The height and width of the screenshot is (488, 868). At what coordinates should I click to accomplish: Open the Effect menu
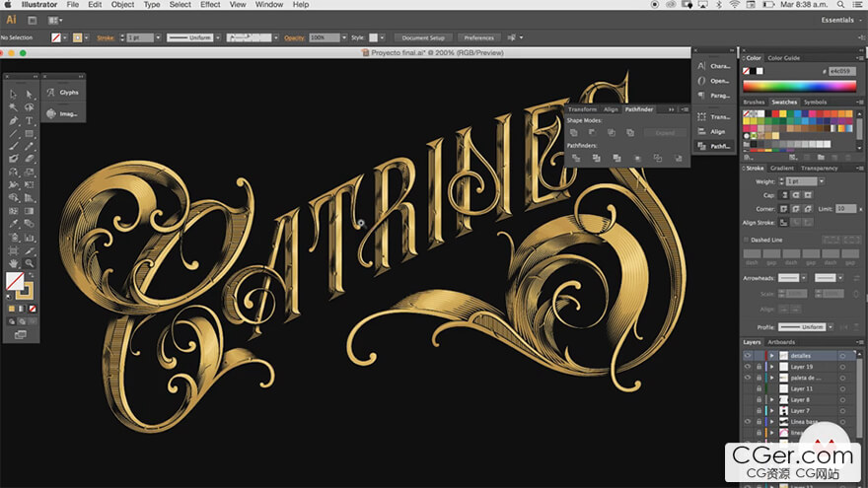point(210,4)
